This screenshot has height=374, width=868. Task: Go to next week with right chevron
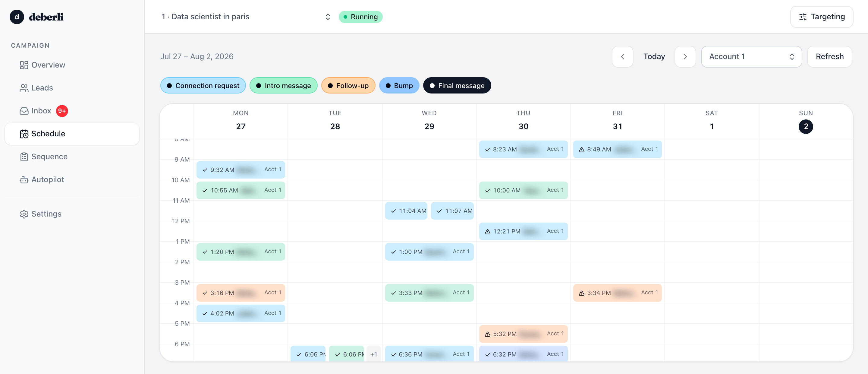[685, 57]
